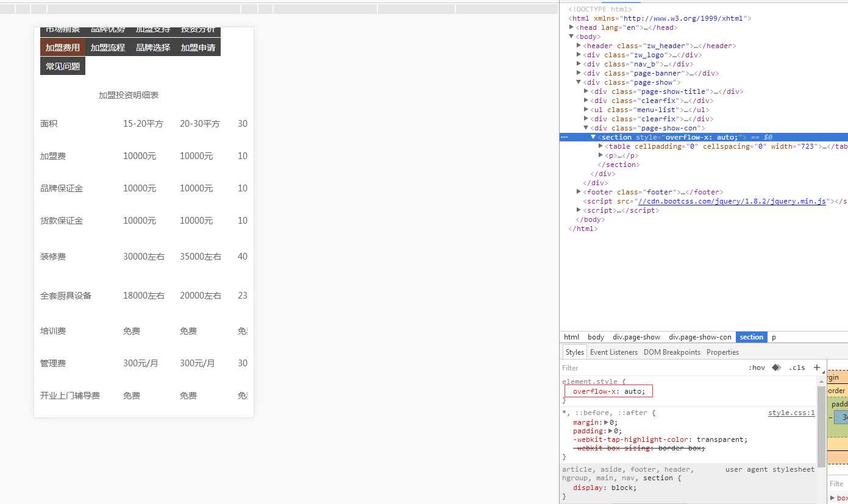The image size is (848, 504).
Task: Expand the div class page-banner node
Action: [579, 73]
